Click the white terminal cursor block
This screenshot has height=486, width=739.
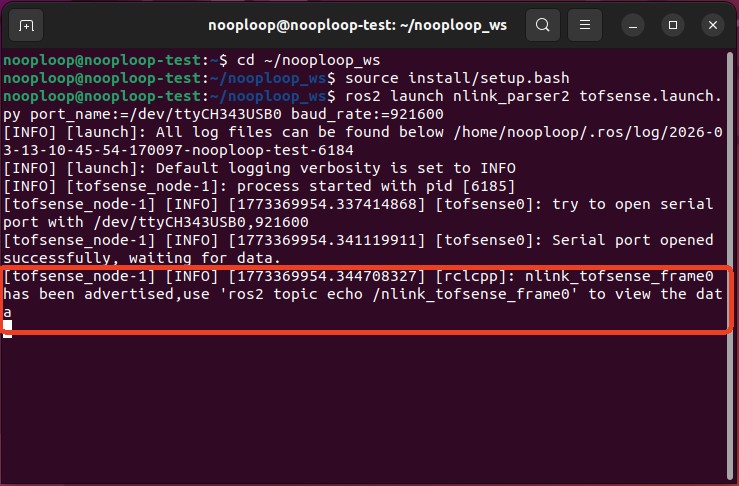click(7, 329)
